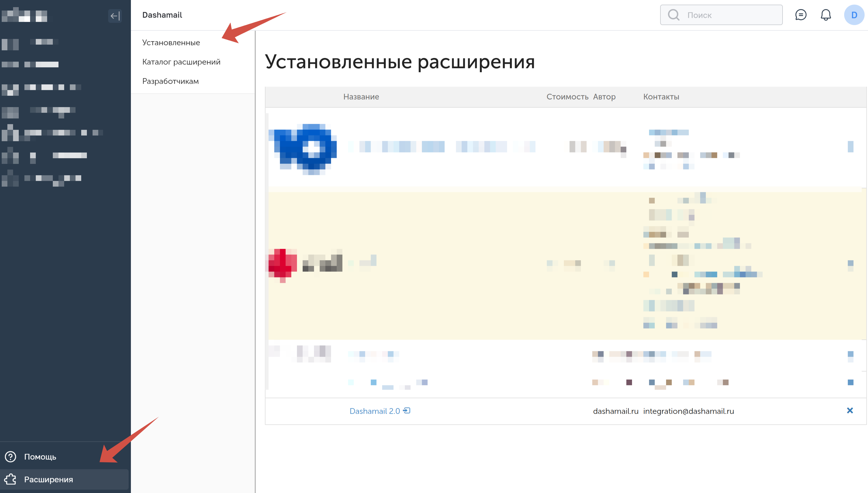Click the Автор column header
This screenshot has width=868, height=493.
(604, 97)
